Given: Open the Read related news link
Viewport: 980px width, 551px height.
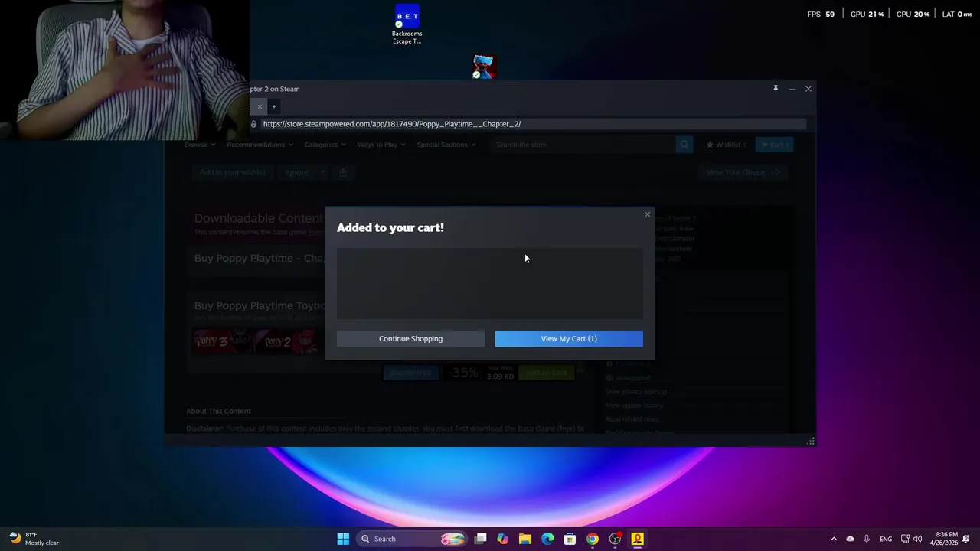Looking at the screenshot, I should 632,419.
